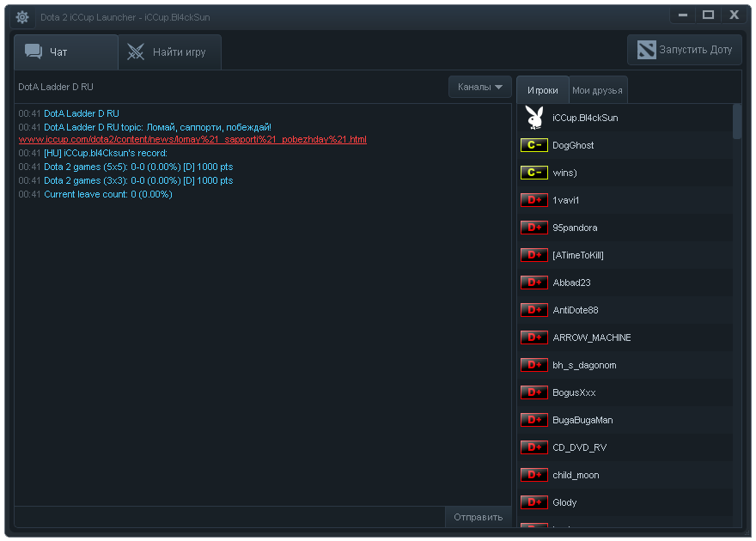This screenshot has width=756, height=541.
Task: Select player Glody
Action: tap(625, 502)
